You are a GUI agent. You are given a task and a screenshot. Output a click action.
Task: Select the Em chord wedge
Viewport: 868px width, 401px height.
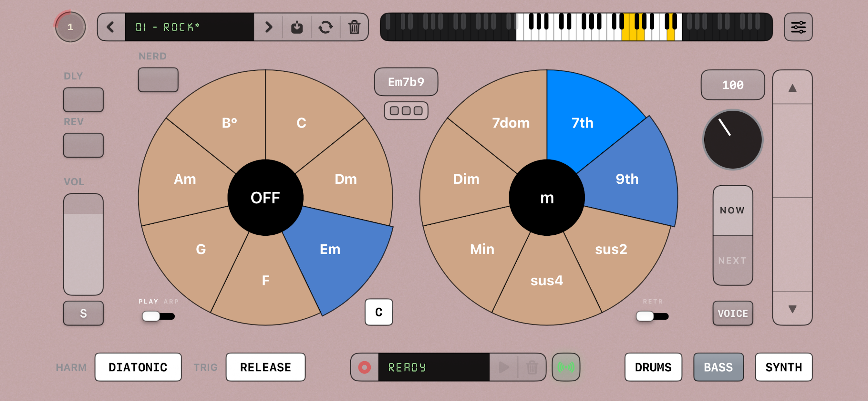coord(330,249)
